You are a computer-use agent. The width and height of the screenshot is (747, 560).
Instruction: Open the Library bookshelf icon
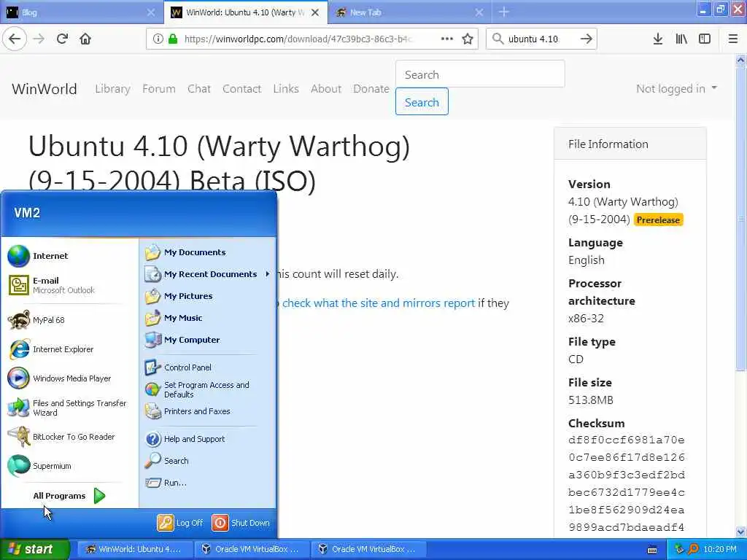point(681,39)
